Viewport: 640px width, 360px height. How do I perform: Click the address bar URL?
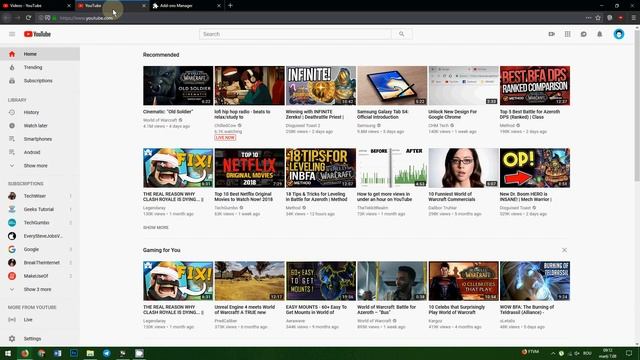click(x=87, y=18)
